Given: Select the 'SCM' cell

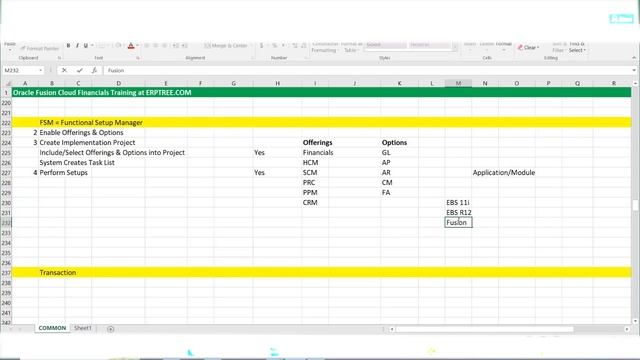Looking at the screenshot, I should pos(310,173).
